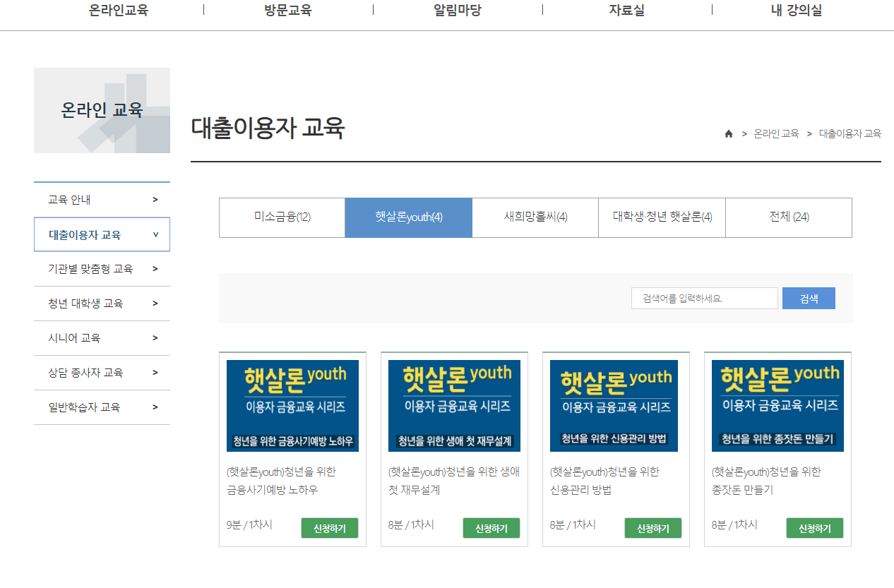
Task: Click the 9분 / 1차시 duration text
Action: point(249,524)
